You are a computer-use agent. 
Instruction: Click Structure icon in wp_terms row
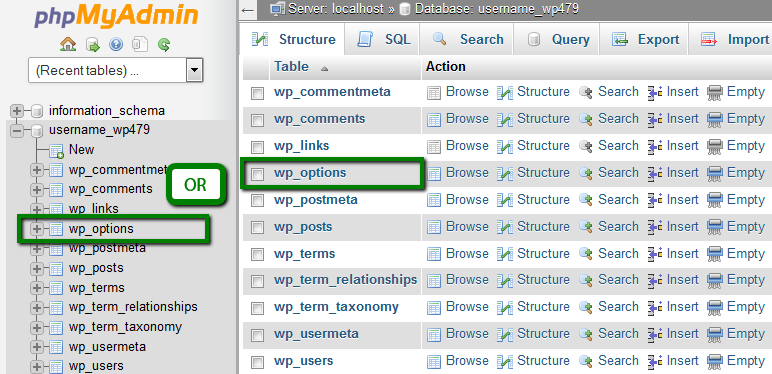click(x=505, y=254)
